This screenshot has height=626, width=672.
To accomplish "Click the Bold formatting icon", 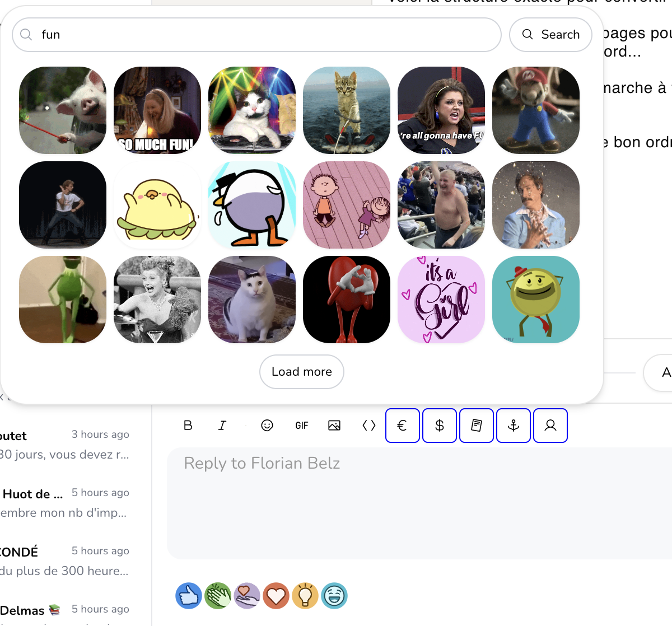I will [x=188, y=426].
